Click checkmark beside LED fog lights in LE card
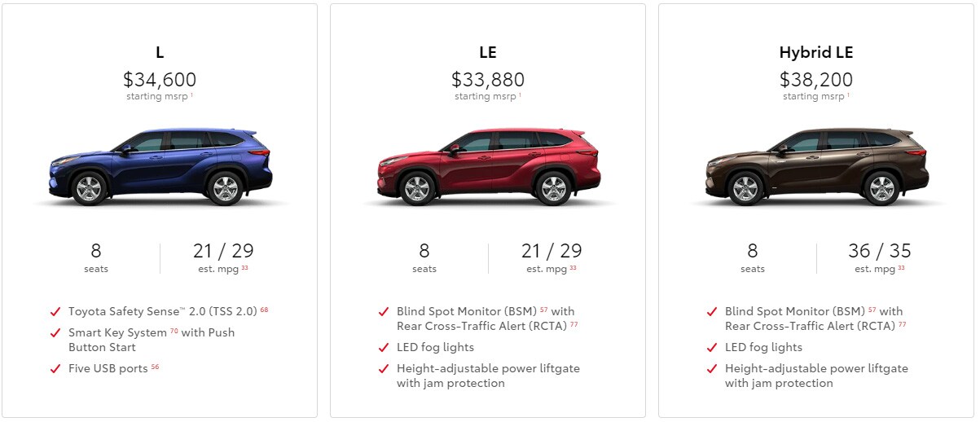Image resolution: width=980 pixels, height=422 pixels. tap(384, 348)
